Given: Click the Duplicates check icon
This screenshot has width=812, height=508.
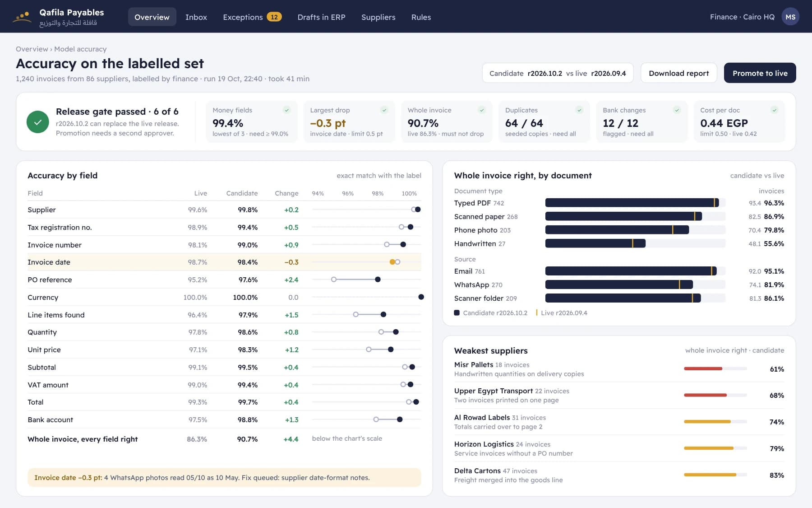Looking at the screenshot, I should pyautogui.click(x=579, y=110).
